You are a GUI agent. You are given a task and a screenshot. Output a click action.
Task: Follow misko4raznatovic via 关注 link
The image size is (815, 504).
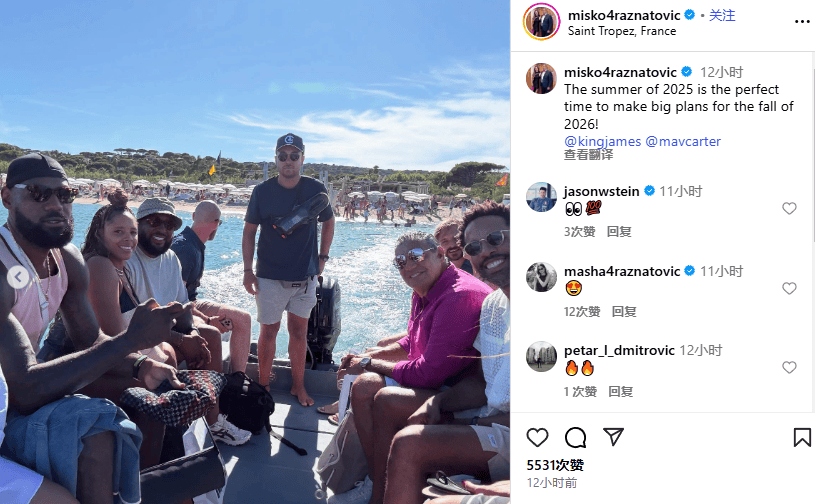pos(722,15)
